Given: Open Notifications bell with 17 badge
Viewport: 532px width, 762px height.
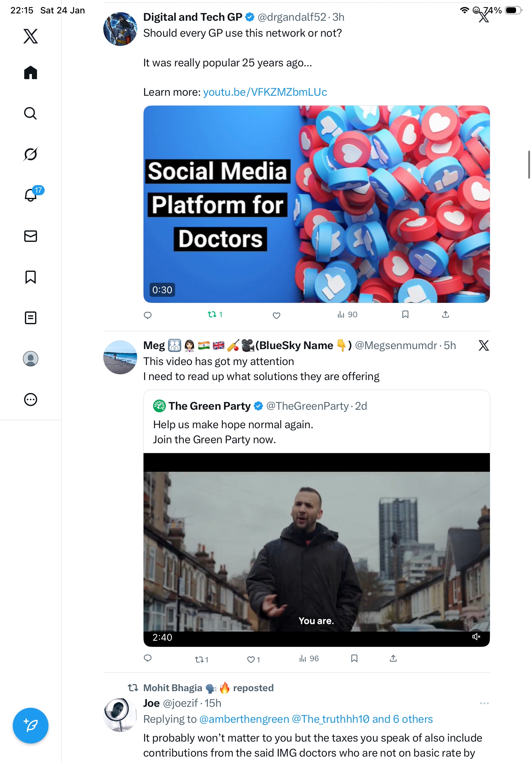Looking at the screenshot, I should (x=31, y=195).
